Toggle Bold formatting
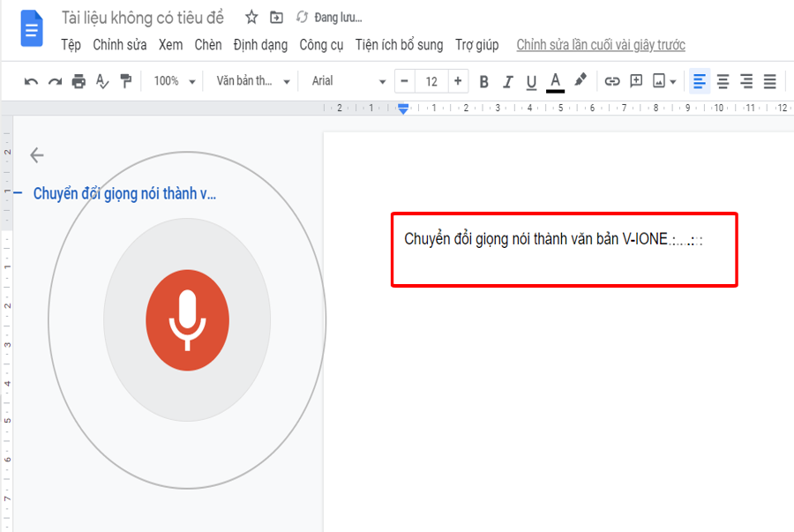The image size is (794, 532). (483, 81)
